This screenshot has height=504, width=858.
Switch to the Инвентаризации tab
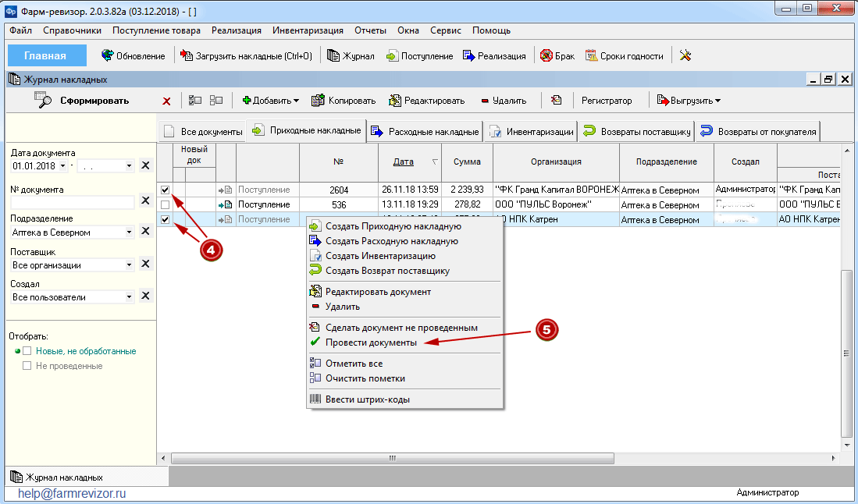pyautogui.click(x=531, y=132)
